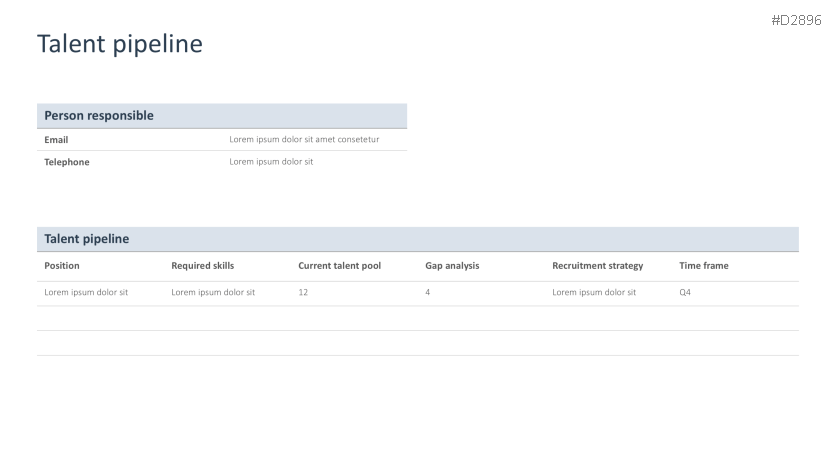
Task: Click the Position cell in first row
Action: [x=86, y=293]
